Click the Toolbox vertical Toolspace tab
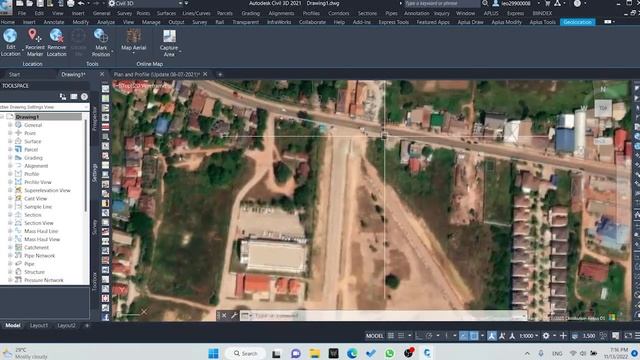The height and width of the screenshot is (360, 640). (x=94, y=281)
